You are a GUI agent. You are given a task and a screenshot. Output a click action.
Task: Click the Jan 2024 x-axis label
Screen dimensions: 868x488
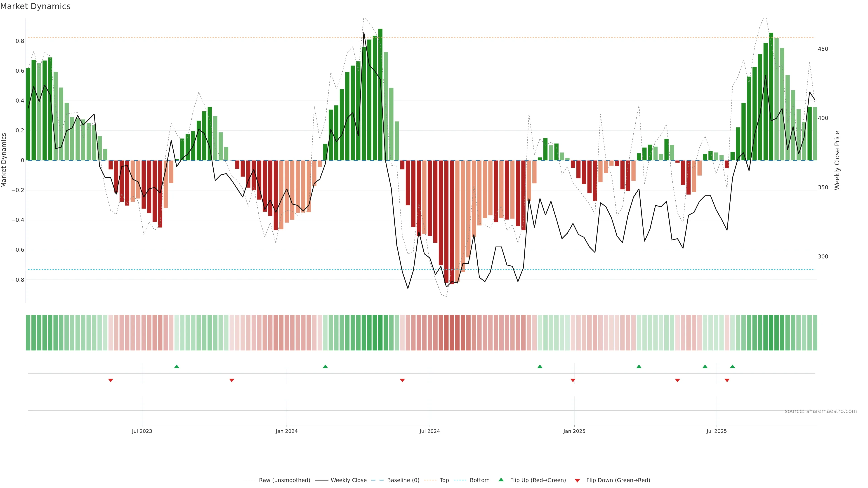(286, 431)
